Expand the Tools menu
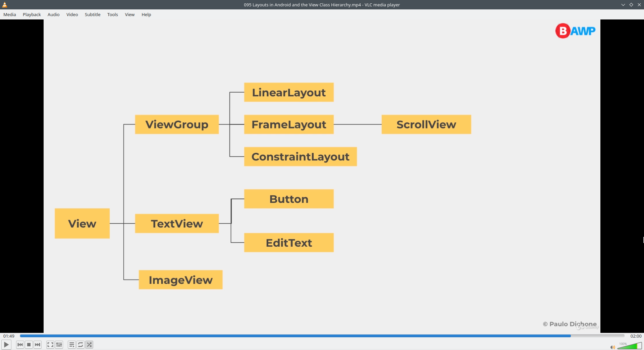 113,14
